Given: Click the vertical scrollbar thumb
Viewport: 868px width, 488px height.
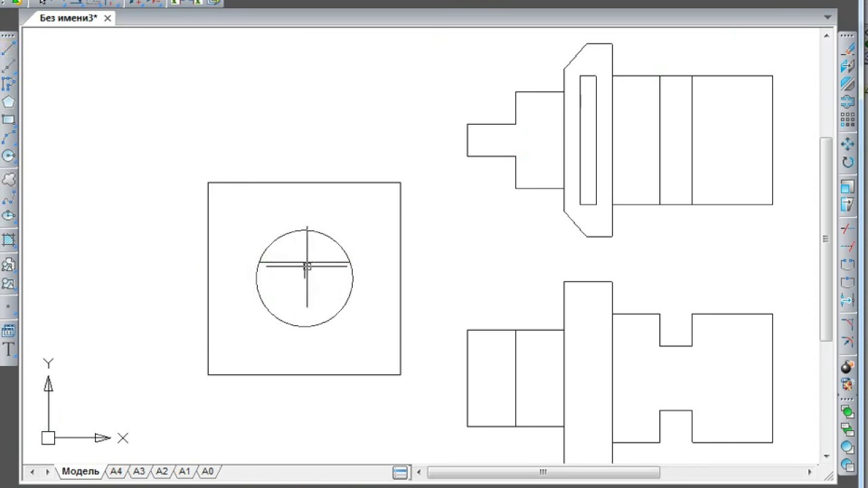Looking at the screenshot, I should 825,239.
